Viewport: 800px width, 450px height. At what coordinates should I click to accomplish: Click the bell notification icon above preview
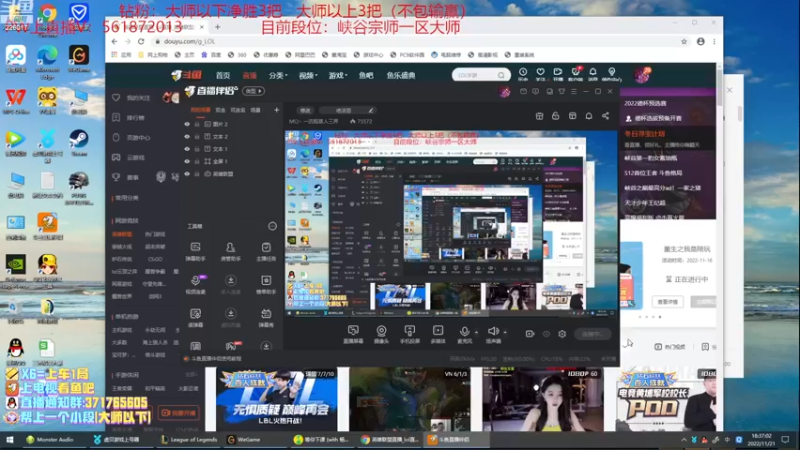click(589, 116)
